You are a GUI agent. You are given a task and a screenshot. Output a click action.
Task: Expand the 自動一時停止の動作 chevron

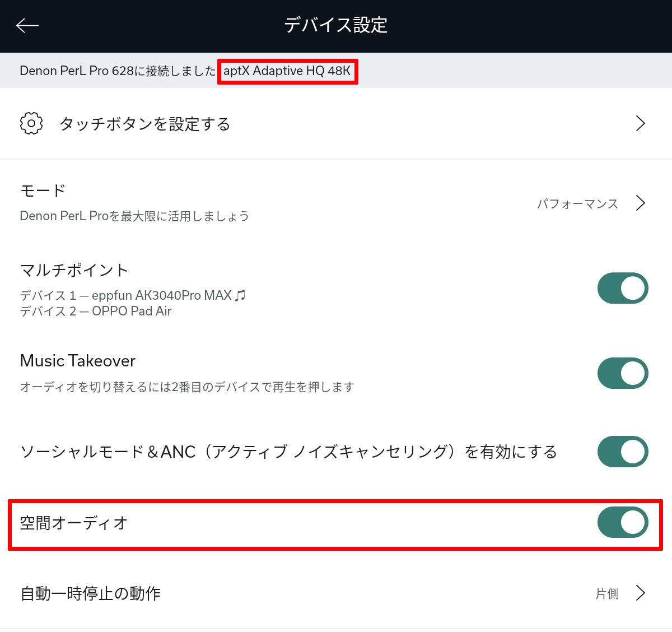coord(641,592)
